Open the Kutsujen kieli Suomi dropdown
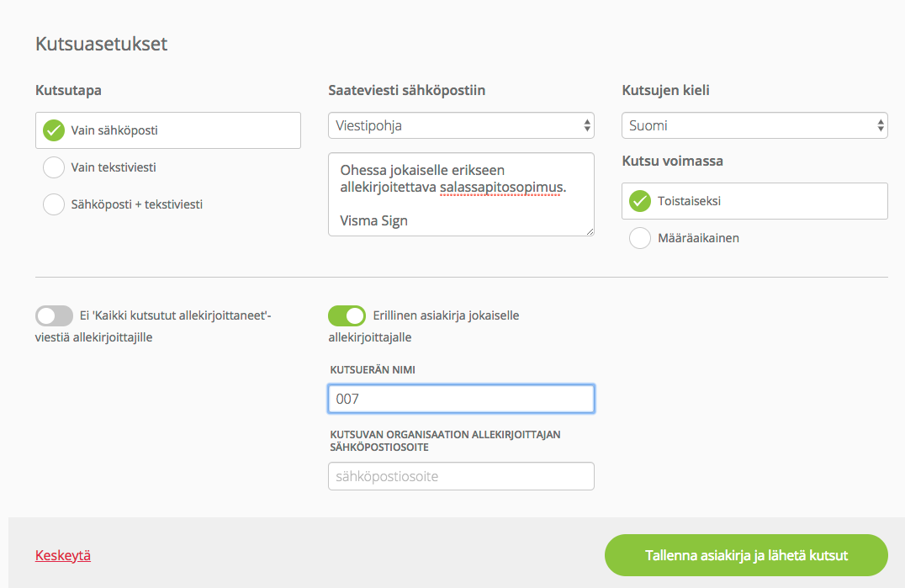905x588 pixels. click(x=754, y=125)
